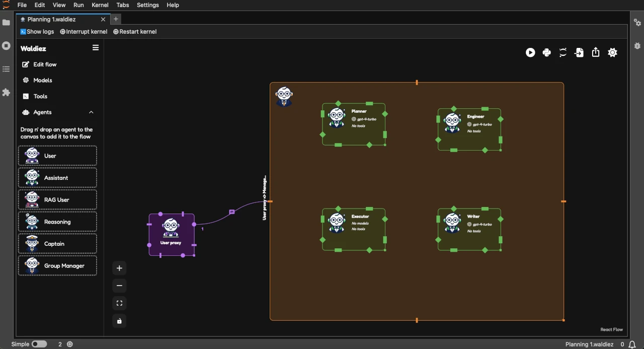
Task: Click Show logs
Action: (x=37, y=31)
